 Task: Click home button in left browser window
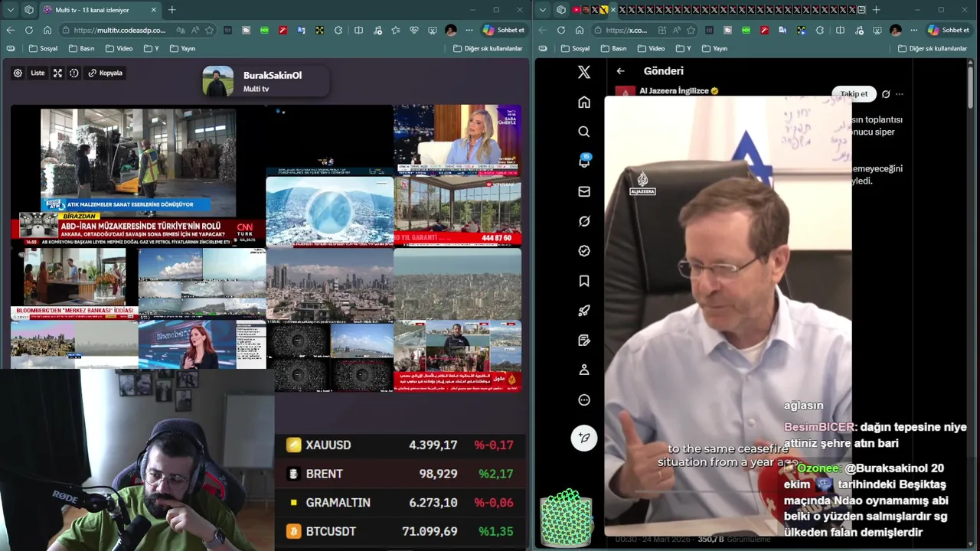[47, 30]
